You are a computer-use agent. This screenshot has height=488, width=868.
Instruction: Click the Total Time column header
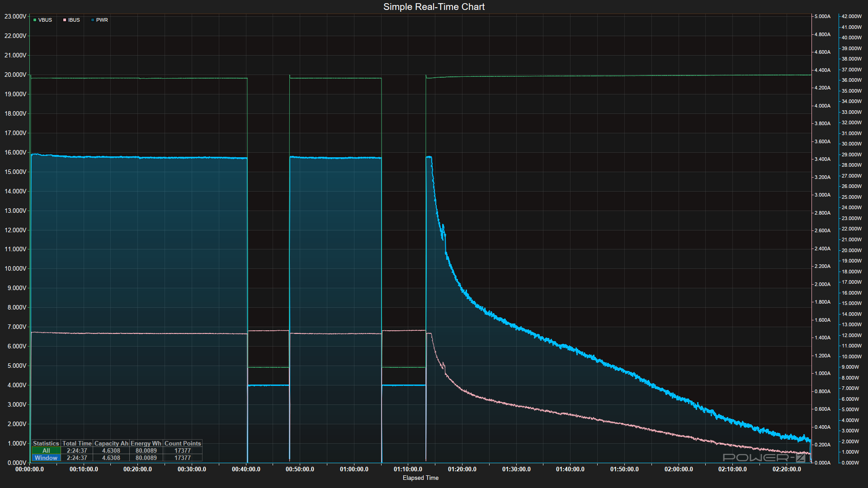(x=77, y=443)
